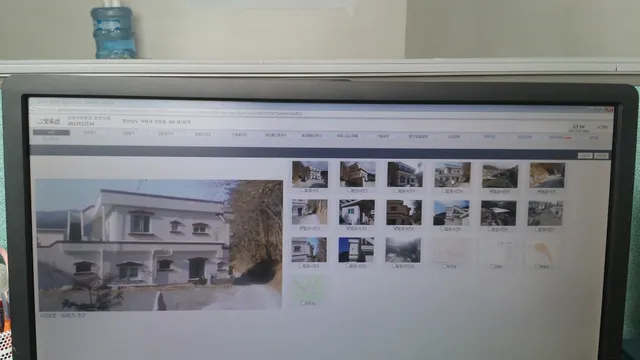Click the large white house preview image
This screenshot has height=360, width=640.
click(159, 245)
